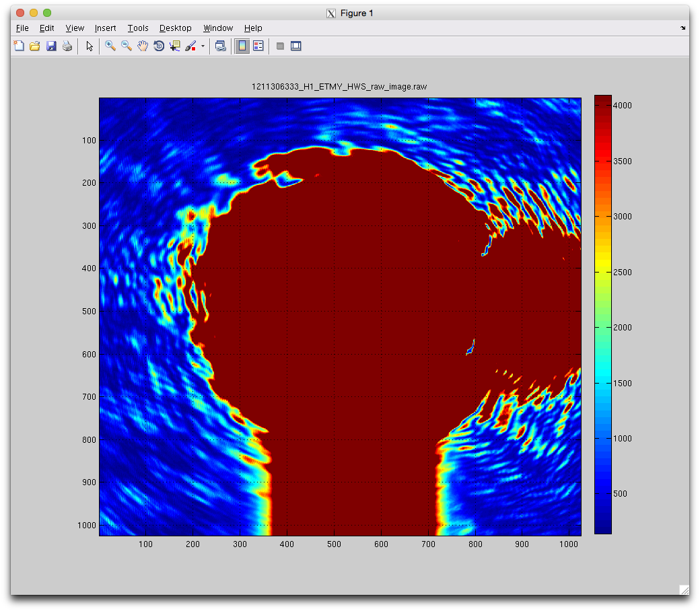The height and width of the screenshot is (611, 700).
Task: Pick the Data Cursor tool
Action: click(x=175, y=46)
